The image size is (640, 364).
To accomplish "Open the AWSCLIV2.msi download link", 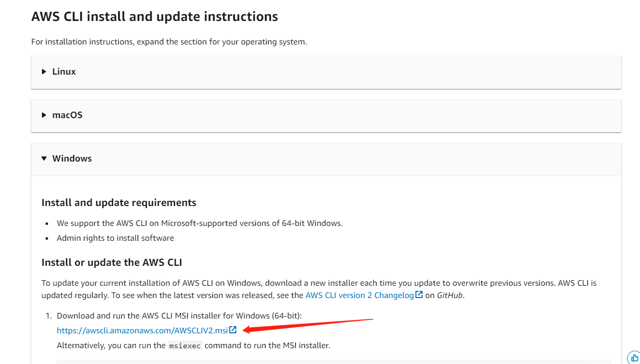I will pos(142,331).
